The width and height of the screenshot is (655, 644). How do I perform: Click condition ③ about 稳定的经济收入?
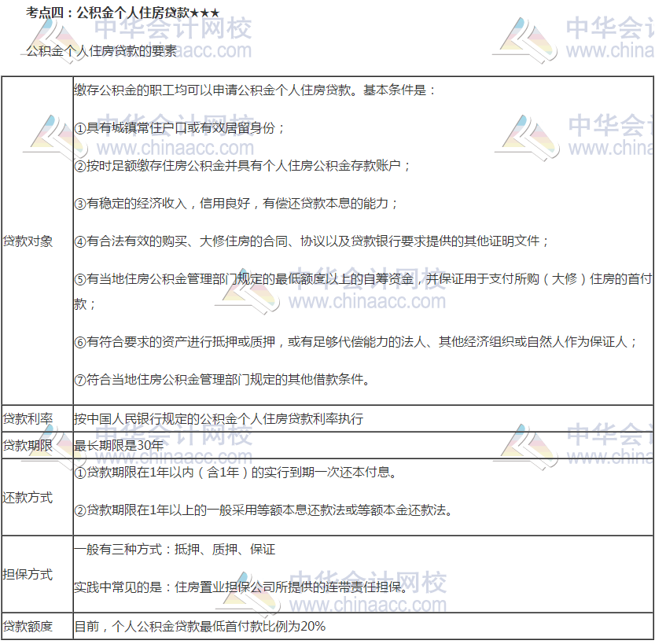click(236, 203)
